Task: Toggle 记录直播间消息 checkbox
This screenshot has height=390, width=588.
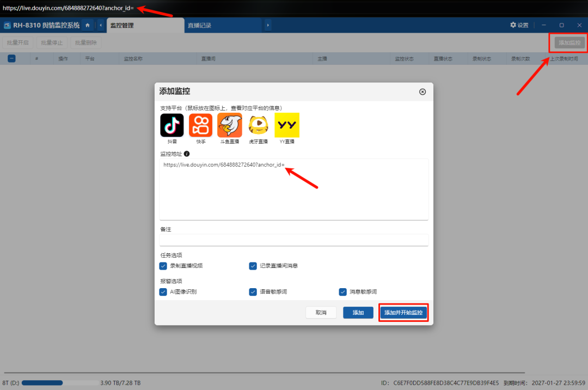Action: pos(253,266)
